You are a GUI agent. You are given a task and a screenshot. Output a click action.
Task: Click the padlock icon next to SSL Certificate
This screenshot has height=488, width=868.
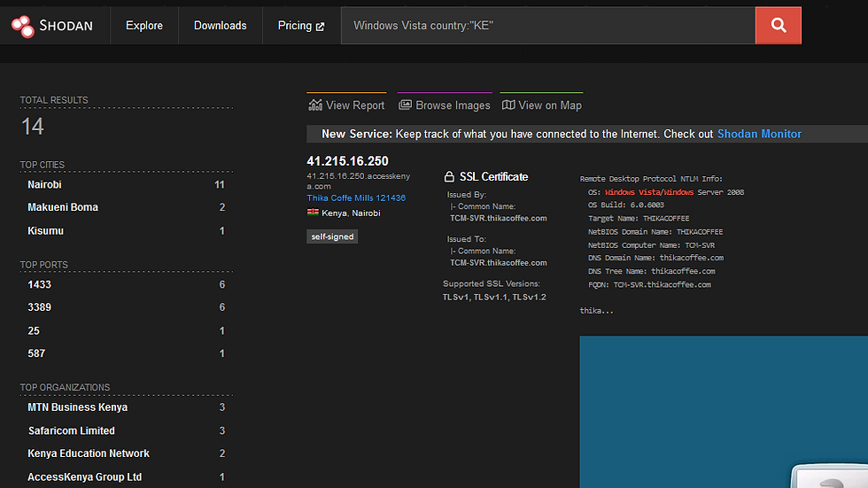click(x=449, y=176)
